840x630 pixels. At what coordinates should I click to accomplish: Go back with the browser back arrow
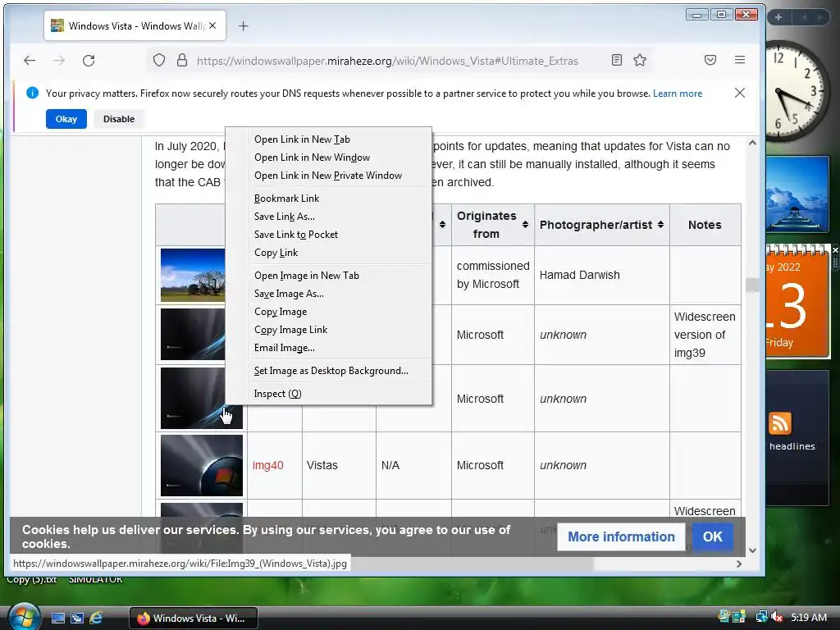[x=30, y=61]
